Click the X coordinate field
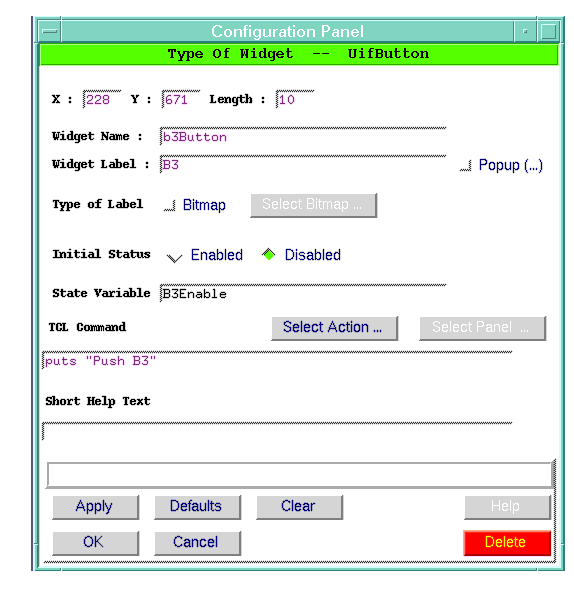This screenshot has width=574, height=589. point(102,99)
